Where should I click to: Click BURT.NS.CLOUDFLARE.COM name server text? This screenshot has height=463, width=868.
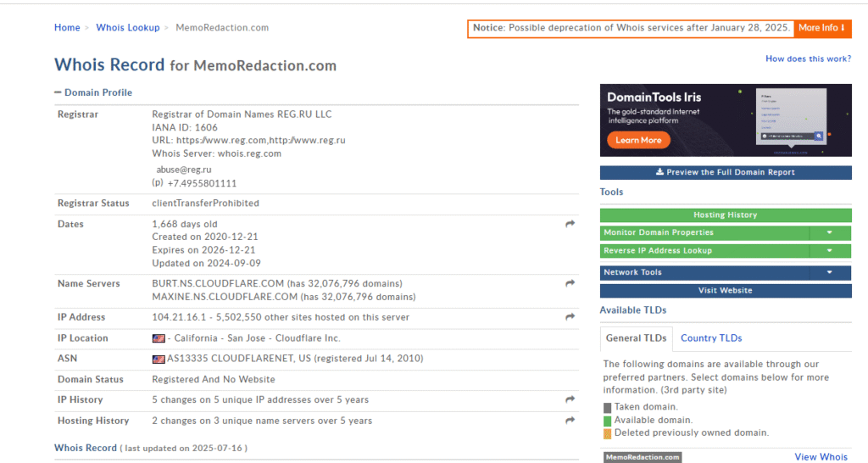point(218,283)
